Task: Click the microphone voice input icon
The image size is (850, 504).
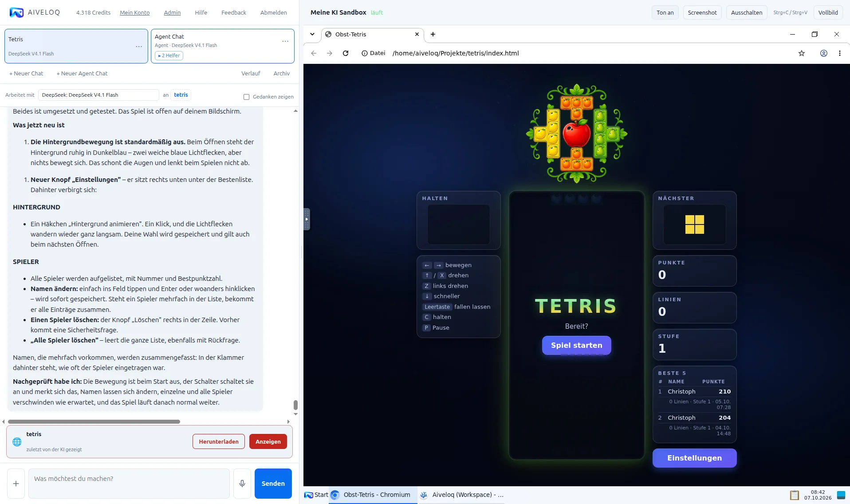Action: [x=242, y=484]
